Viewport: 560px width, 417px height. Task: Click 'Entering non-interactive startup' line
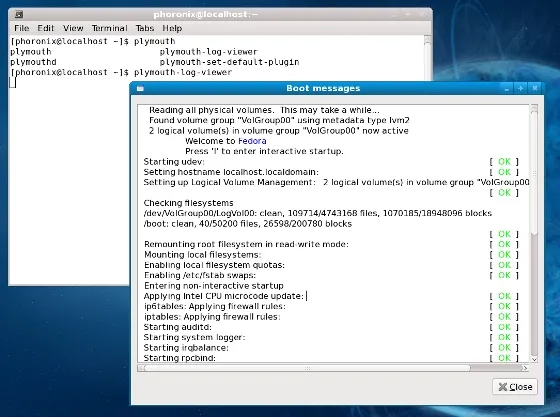214,286
